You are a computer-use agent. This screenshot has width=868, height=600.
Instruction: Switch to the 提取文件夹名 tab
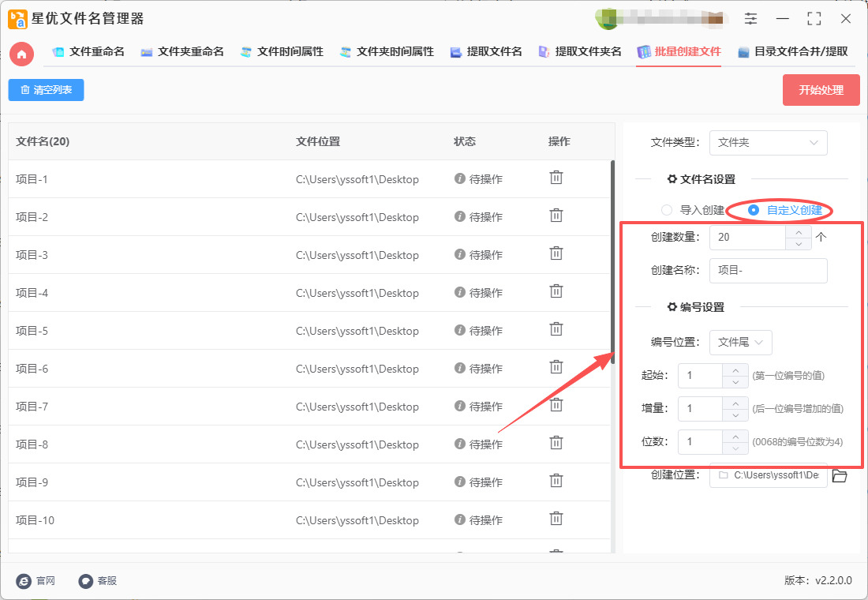point(580,52)
